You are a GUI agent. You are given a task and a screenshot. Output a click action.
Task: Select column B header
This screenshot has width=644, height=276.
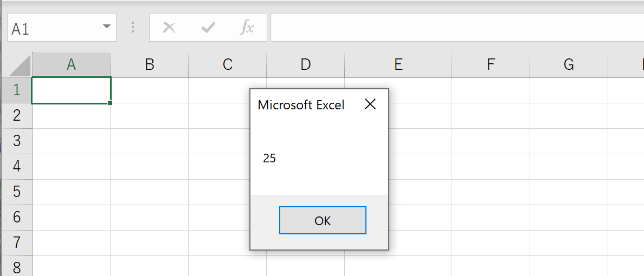pos(150,64)
